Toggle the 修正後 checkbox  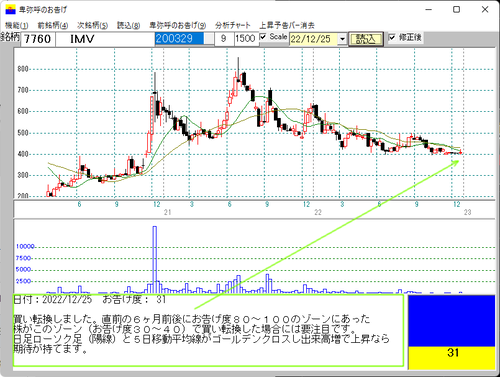coord(392,37)
